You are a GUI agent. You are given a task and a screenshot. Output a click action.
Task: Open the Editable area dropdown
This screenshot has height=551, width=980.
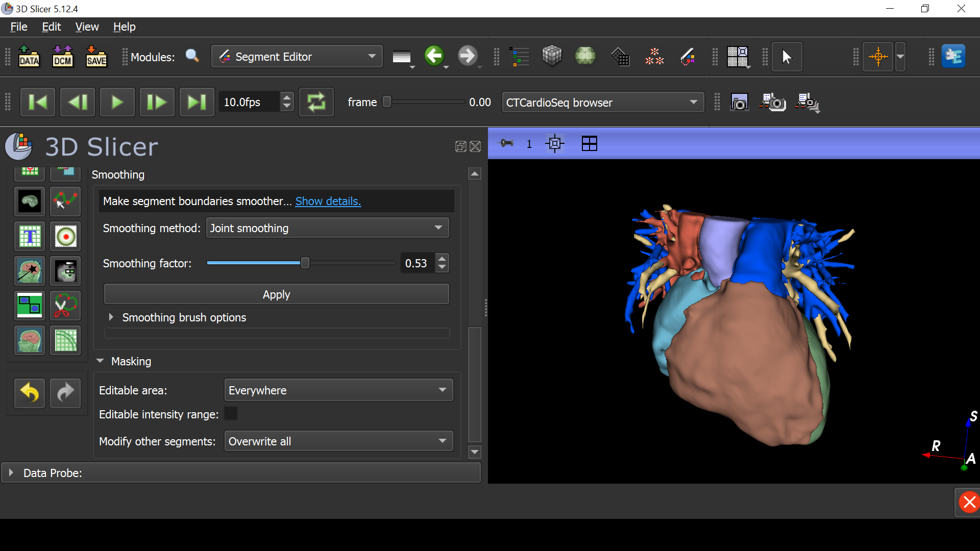338,390
